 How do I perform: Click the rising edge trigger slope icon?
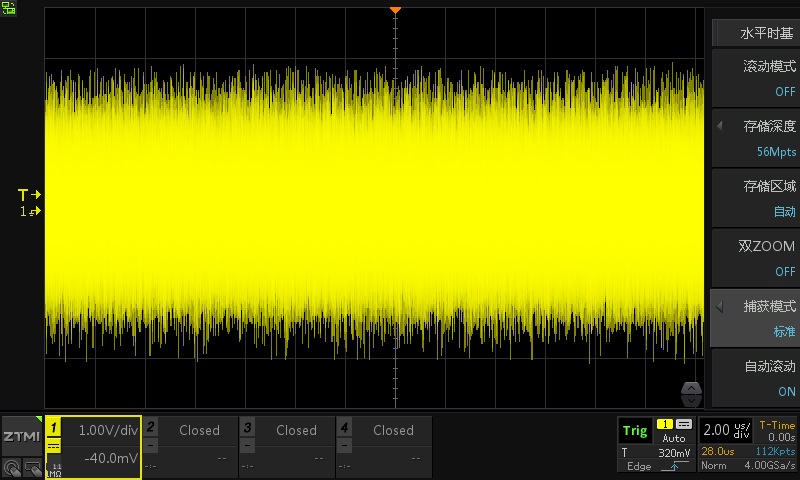(674, 466)
